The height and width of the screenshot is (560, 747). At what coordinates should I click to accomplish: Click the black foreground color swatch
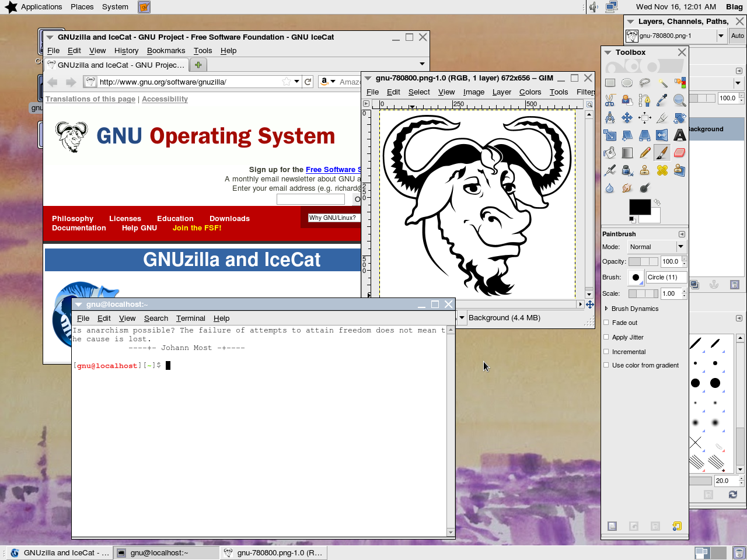(x=640, y=207)
